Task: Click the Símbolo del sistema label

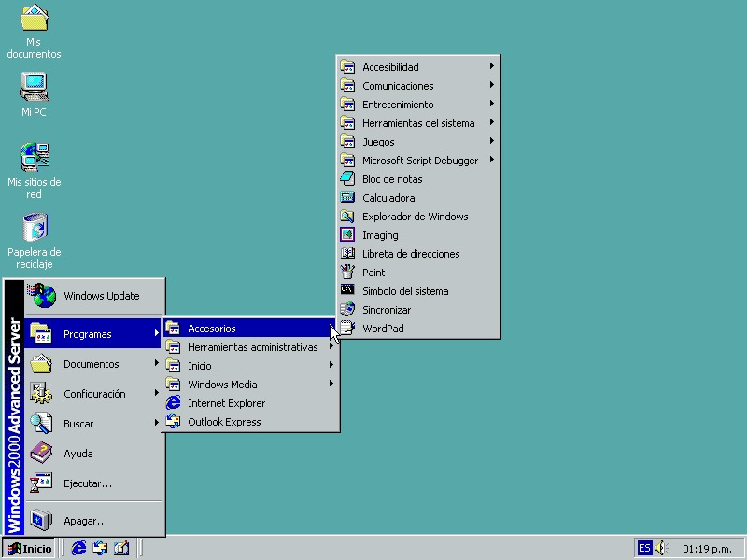Action: [x=405, y=291]
